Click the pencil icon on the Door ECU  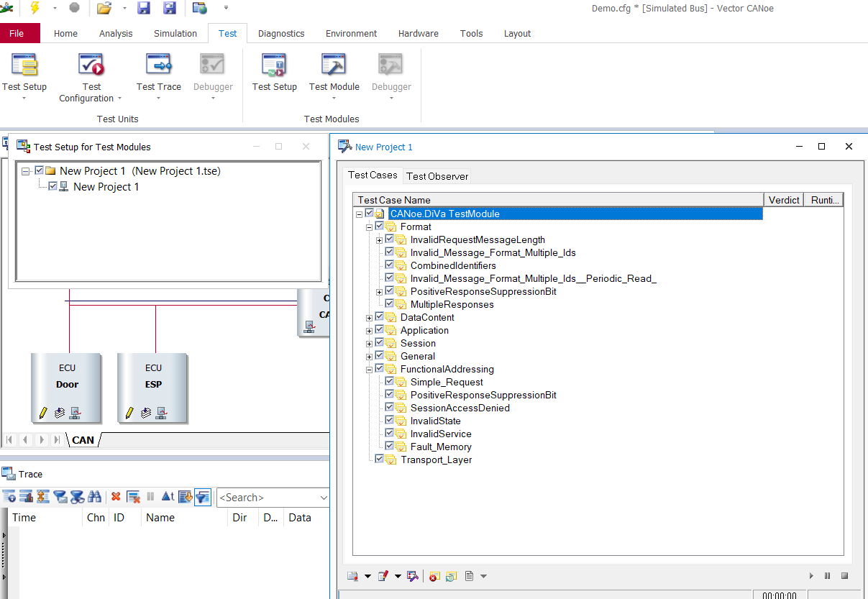43,413
